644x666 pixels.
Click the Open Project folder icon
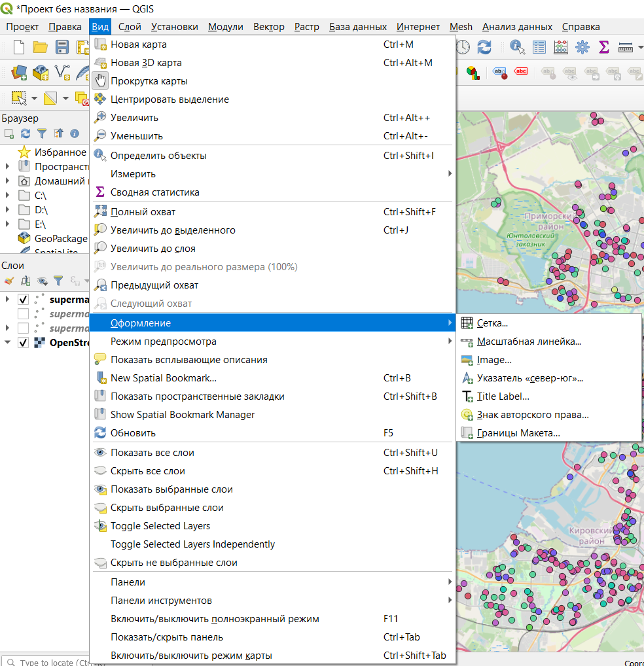[41, 47]
